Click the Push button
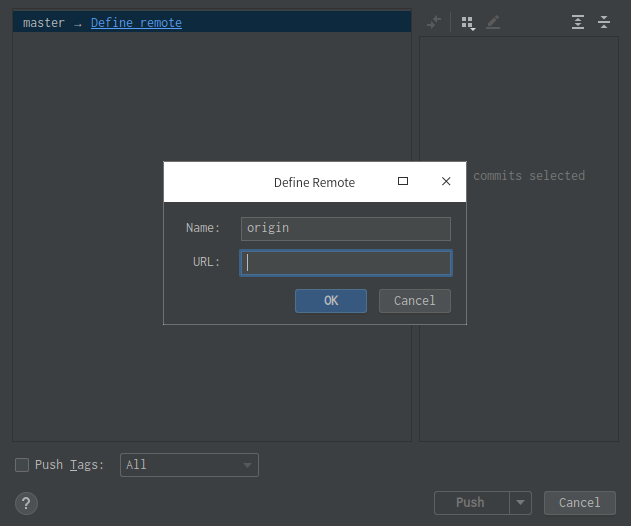631x526 pixels. (x=472, y=502)
